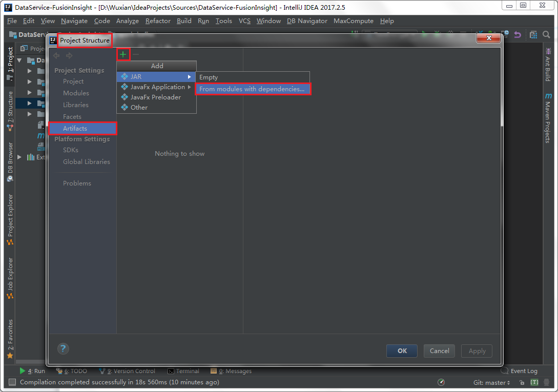Open the Build menu

coord(184,21)
